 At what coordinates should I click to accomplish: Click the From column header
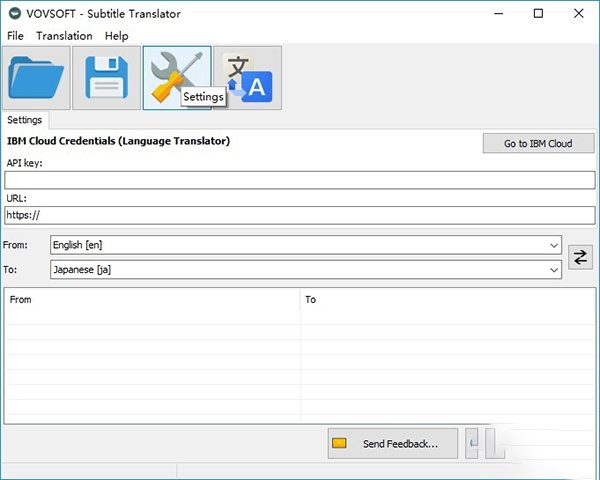[x=152, y=300]
